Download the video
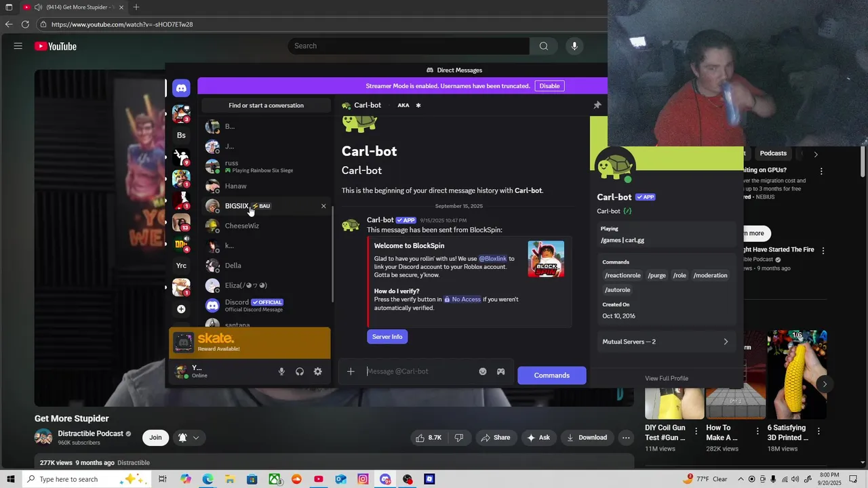The height and width of the screenshot is (488, 868). (587, 438)
